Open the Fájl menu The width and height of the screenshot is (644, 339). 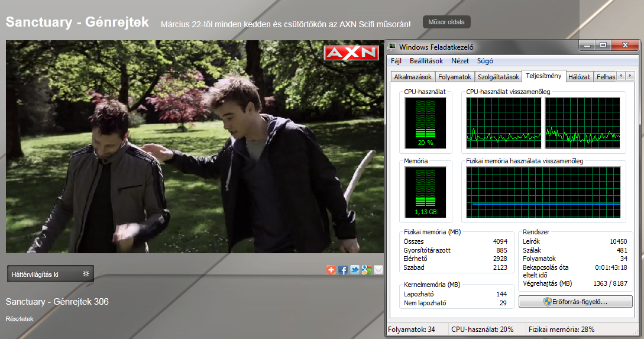[x=396, y=61]
